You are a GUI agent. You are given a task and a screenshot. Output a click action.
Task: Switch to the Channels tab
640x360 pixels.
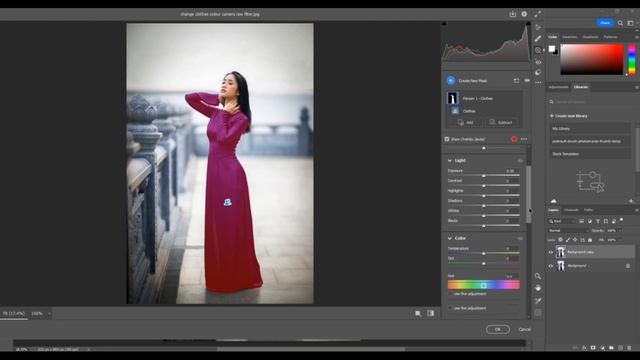point(571,210)
